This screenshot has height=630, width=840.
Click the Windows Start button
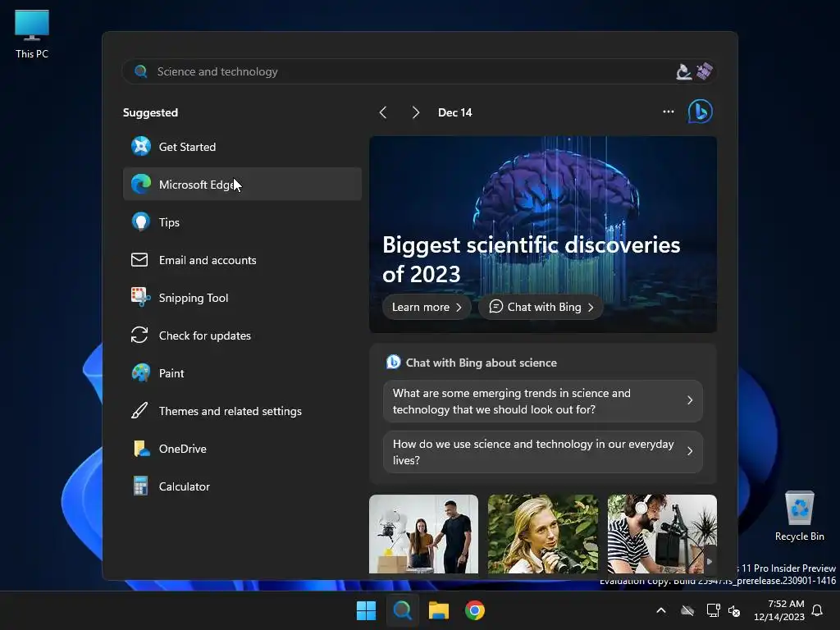pyautogui.click(x=367, y=610)
